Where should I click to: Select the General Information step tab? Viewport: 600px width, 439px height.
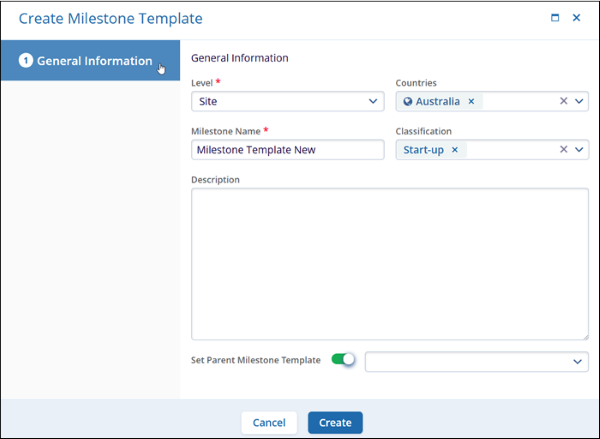click(90, 61)
